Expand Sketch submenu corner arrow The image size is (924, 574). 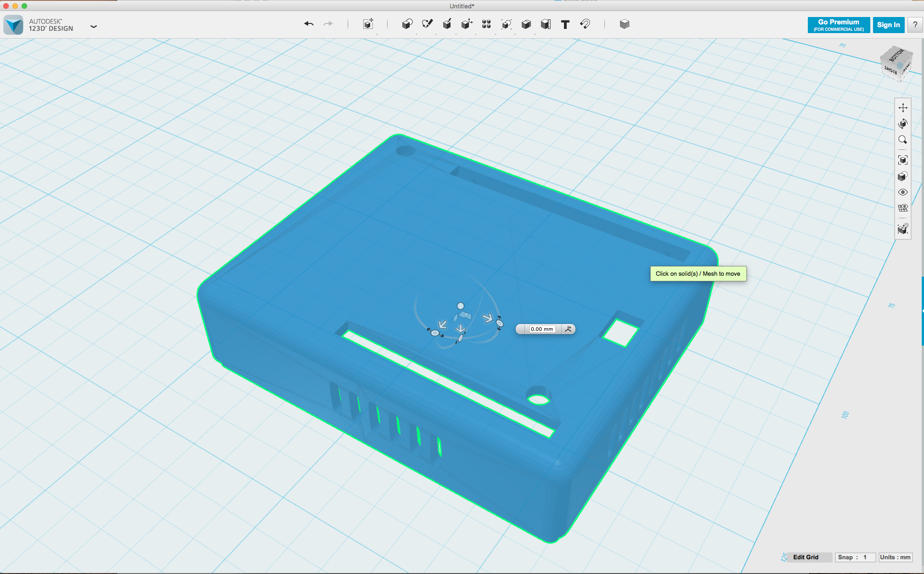[436, 34]
